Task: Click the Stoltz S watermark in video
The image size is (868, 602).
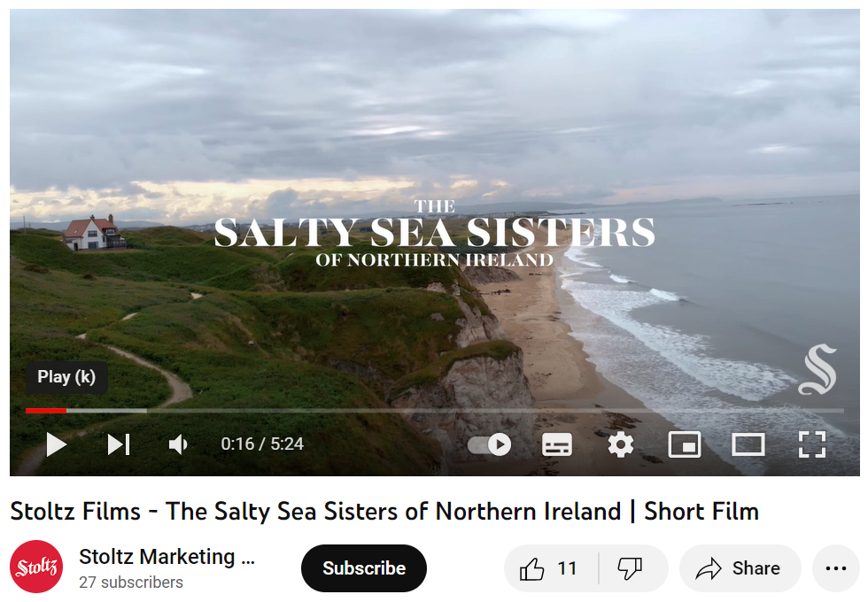Action: tap(818, 370)
